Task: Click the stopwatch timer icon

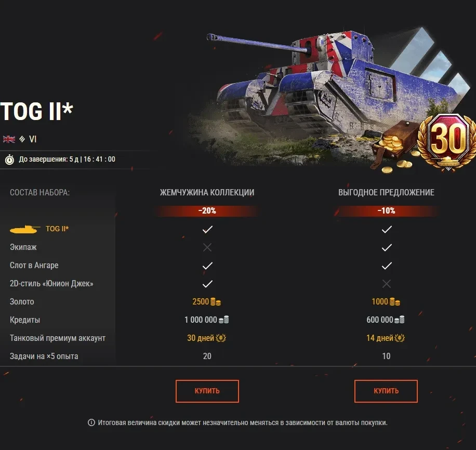Action: (9, 160)
